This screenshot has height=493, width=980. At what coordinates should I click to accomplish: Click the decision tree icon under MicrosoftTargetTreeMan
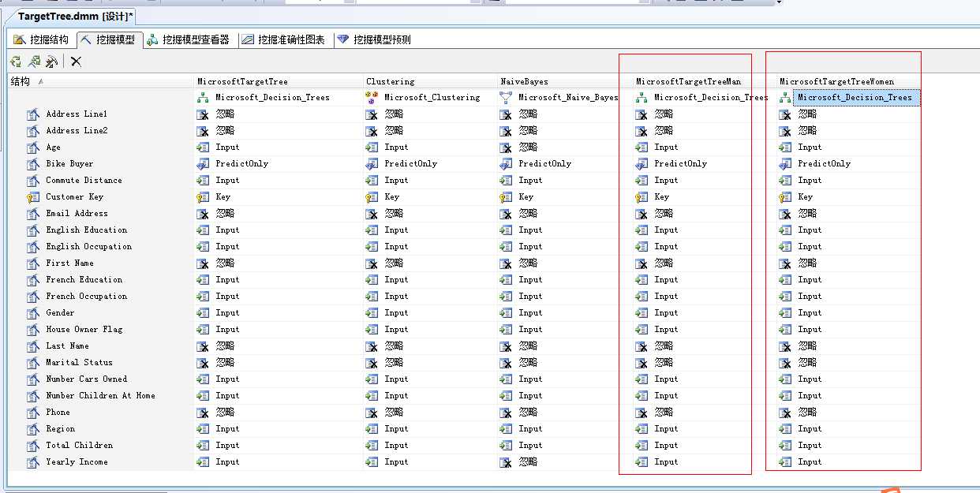click(641, 98)
